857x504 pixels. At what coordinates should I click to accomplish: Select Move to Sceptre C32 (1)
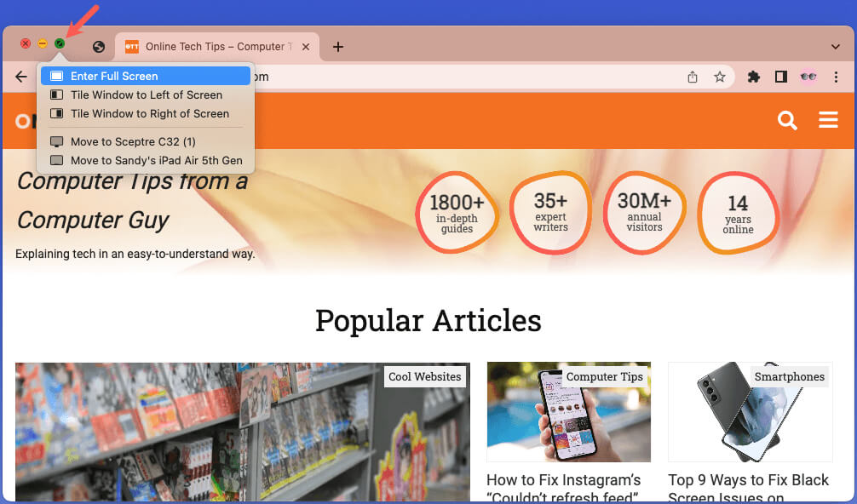click(x=146, y=142)
